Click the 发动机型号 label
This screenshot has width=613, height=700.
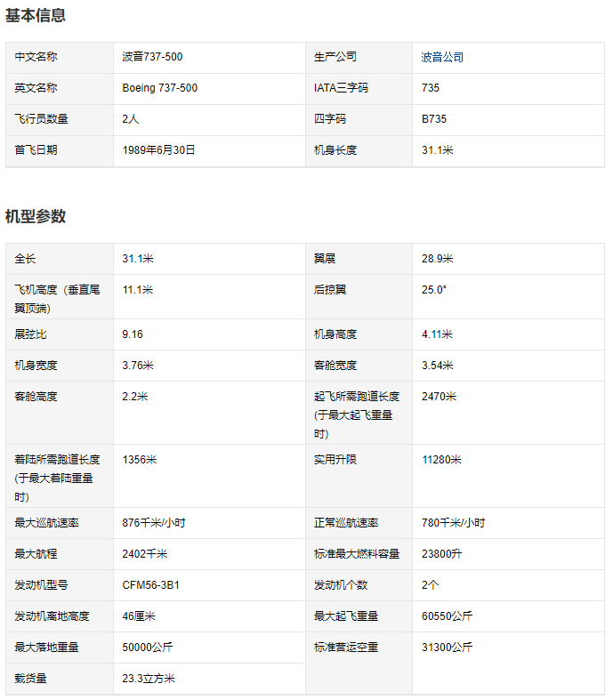[x=41, y=585]
